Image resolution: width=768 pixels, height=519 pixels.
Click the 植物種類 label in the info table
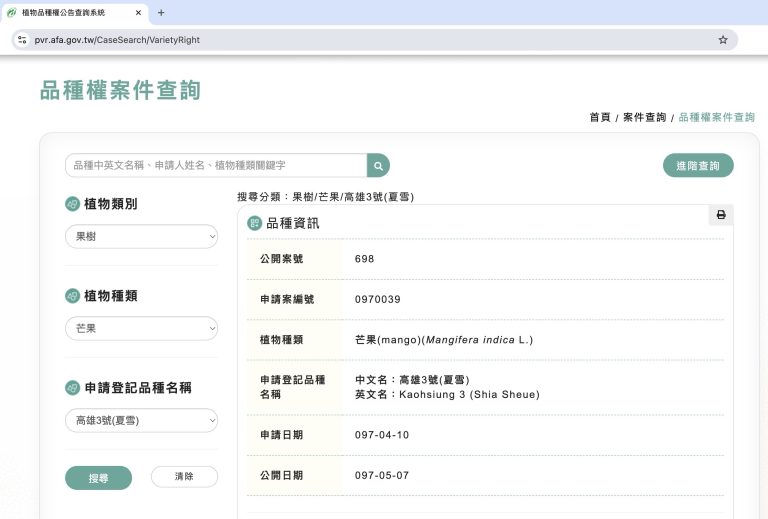coord(282,340)
